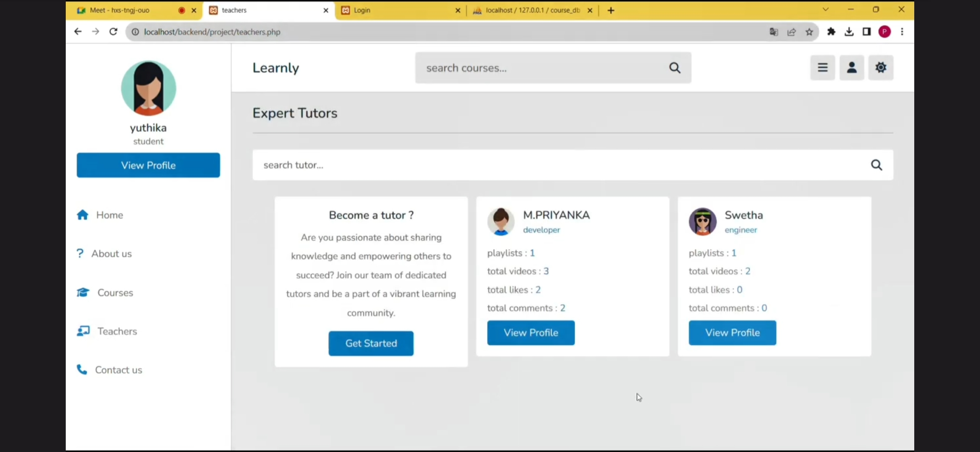Toggle the browser side panel icon
Image resolution: width=980 pixels, height=452 pixels.
[867, 32]
